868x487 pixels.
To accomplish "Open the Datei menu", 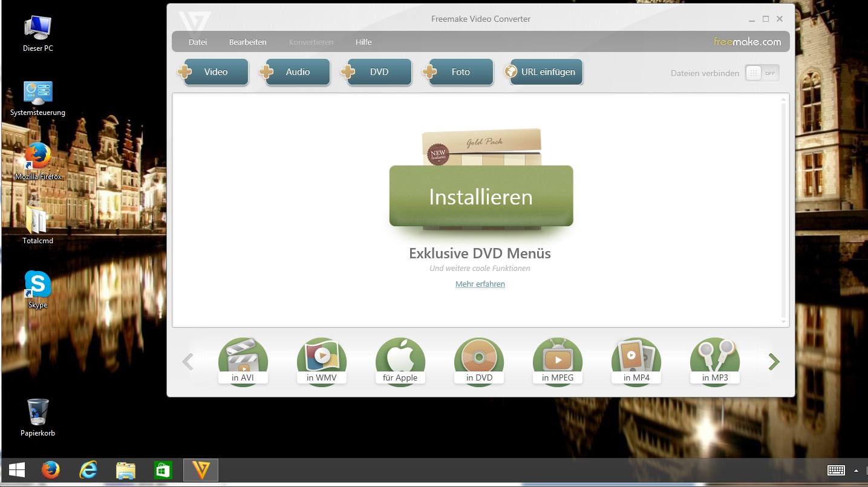I will pos(198,42).
